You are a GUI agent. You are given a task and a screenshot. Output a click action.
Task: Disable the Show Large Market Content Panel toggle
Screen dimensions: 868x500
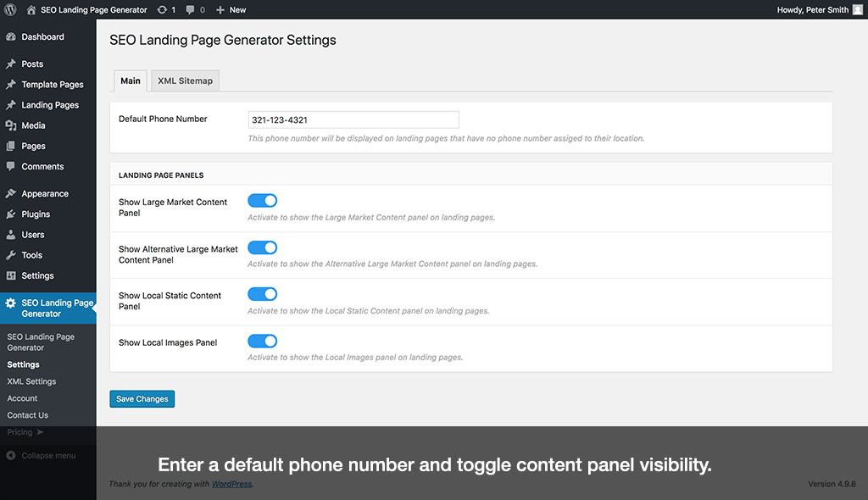click(263, 200)
